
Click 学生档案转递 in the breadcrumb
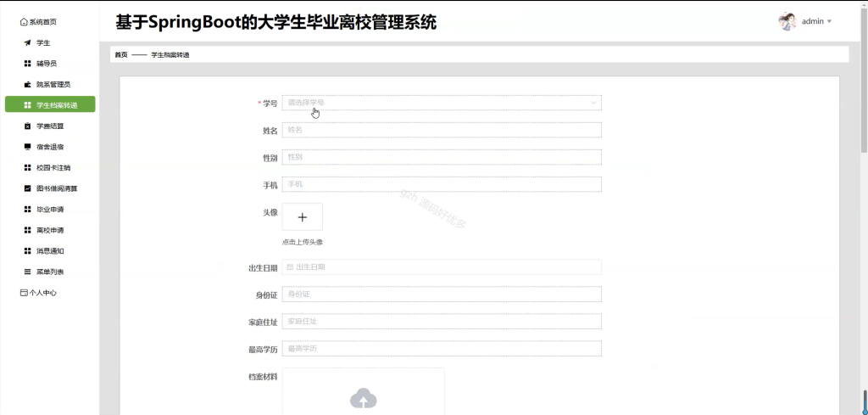coord(170,55)
